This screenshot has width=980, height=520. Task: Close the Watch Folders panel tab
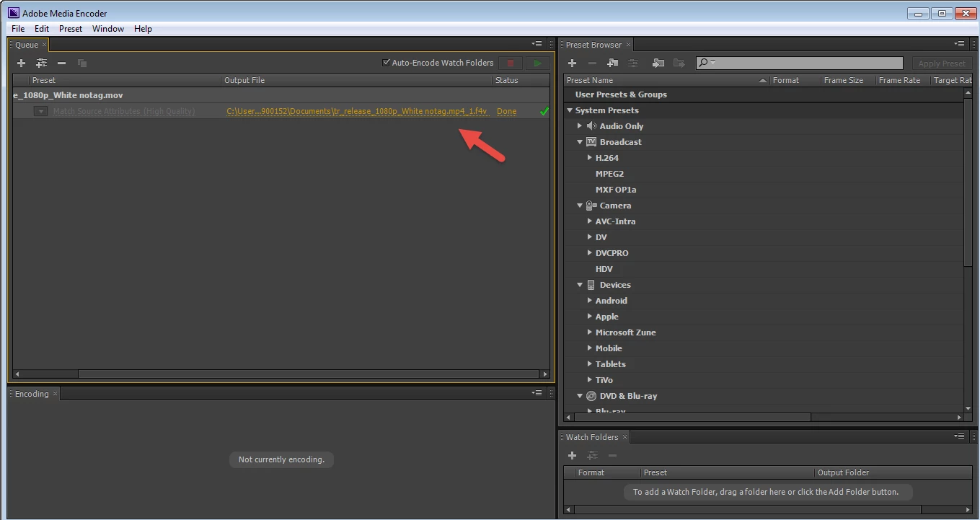coord(624,437)
